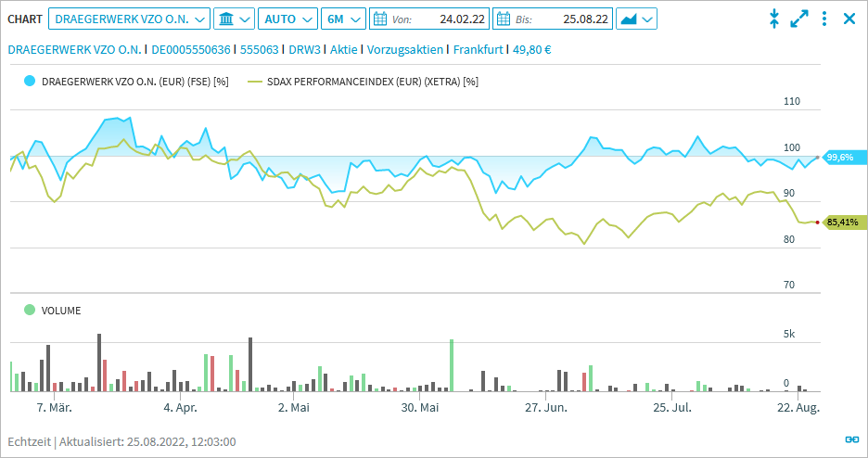Click the blue 99,6% price marker
The image size is (868, 458).
click(x=839, y=158)
